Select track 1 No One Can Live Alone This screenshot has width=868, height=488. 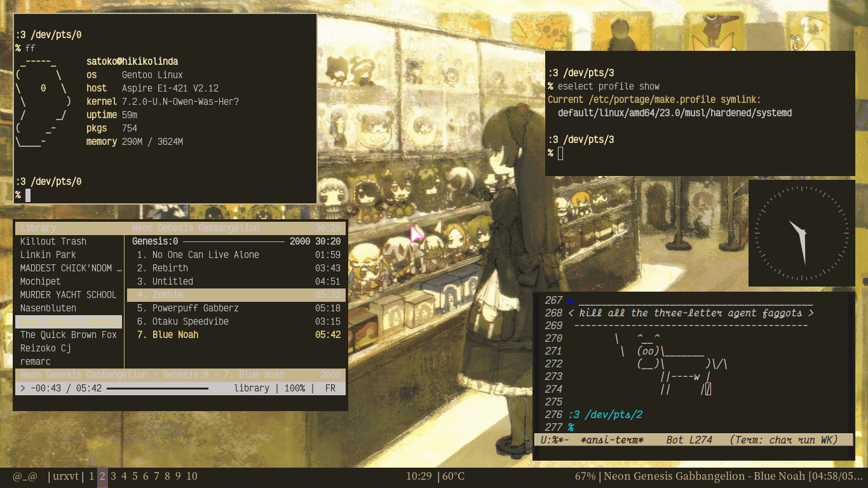pos(236,255)
